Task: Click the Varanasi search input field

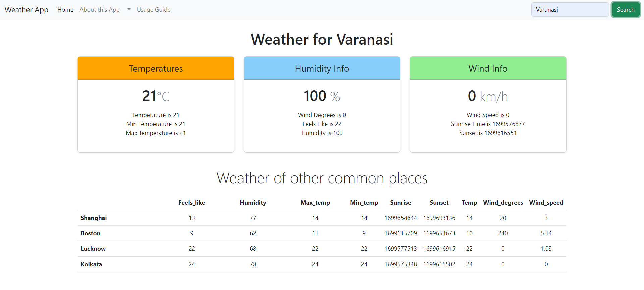Action: (570, 9)
